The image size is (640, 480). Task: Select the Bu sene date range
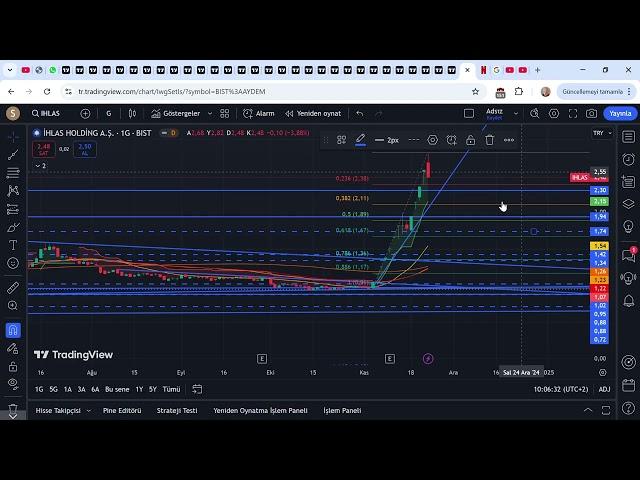click(x=117, y=389)
